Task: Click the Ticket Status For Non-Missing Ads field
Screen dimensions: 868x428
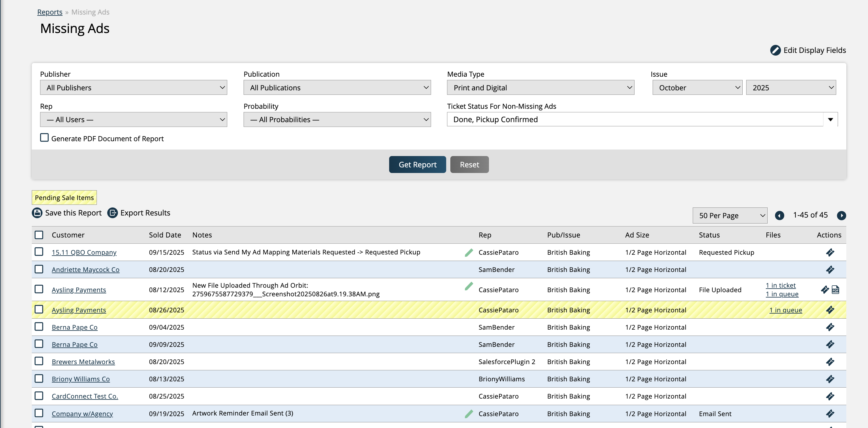Action: (x=635, y=119)
